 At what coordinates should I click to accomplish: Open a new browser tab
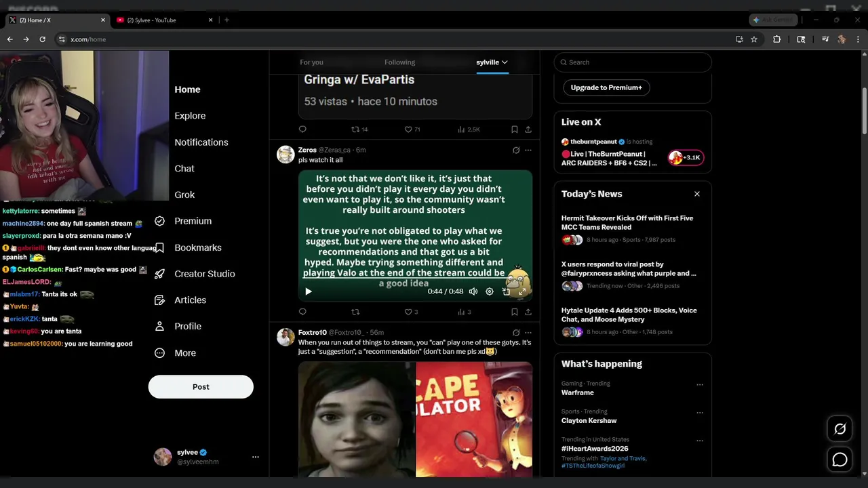pos(226,20)
